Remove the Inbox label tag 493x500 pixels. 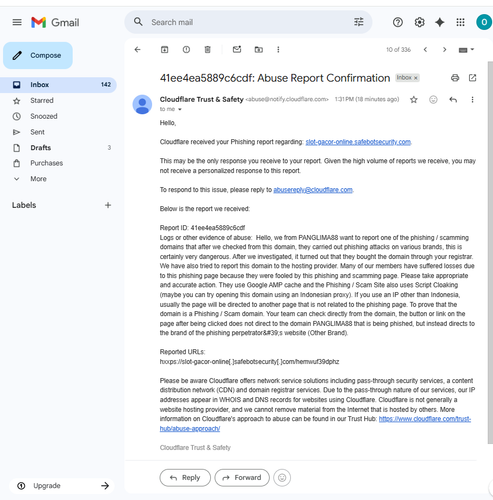click(416, 78)
